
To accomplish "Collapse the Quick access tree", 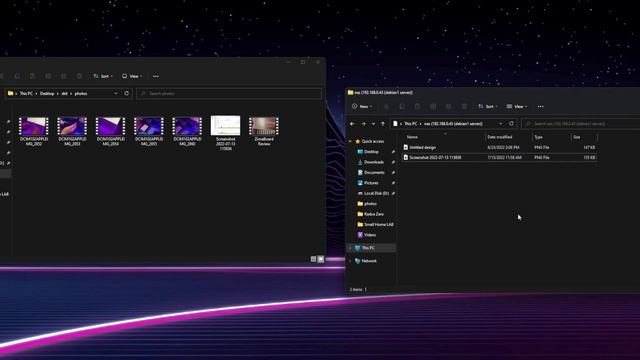I will 350,141.
